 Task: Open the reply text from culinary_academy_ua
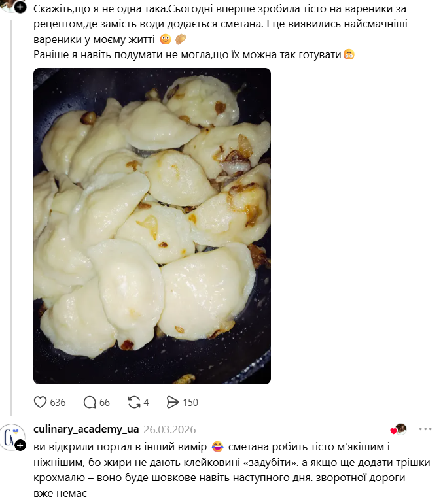[232, 469]
